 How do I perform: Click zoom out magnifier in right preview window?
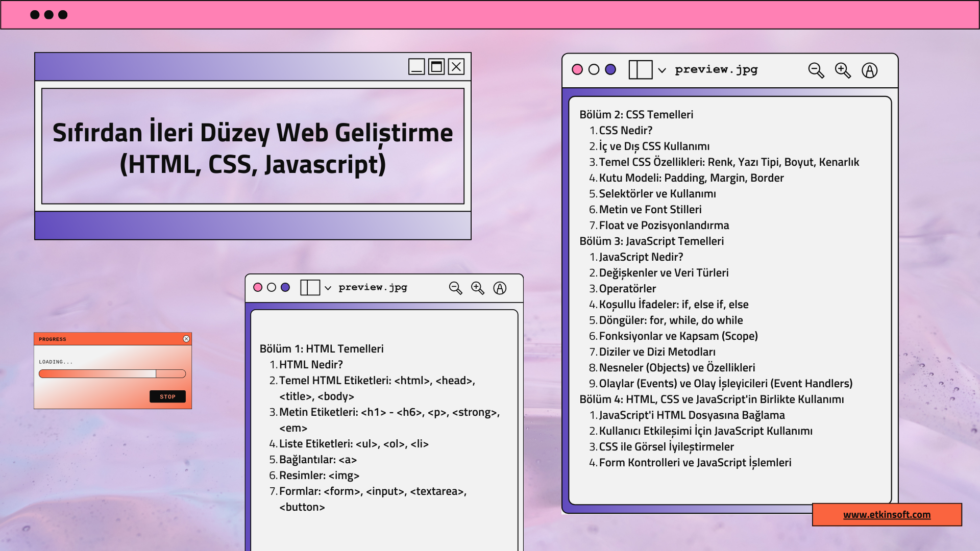click(816, 70)
